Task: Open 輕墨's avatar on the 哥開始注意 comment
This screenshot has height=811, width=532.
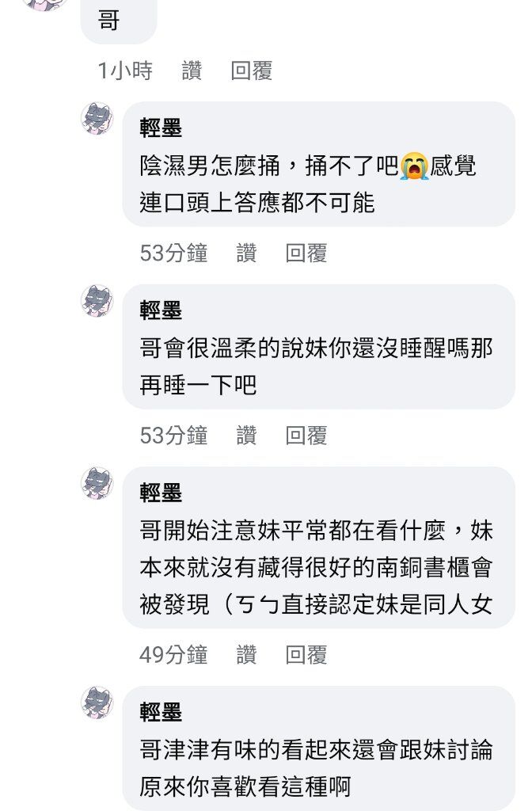Action: click(x=97, y=483)
